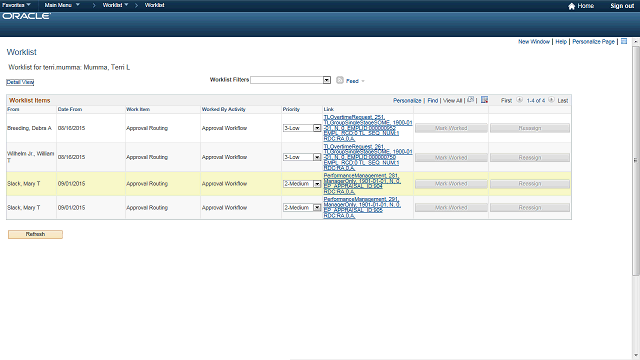
Task: Reassign the last Slack, Mary item
Action: (530, 208)
